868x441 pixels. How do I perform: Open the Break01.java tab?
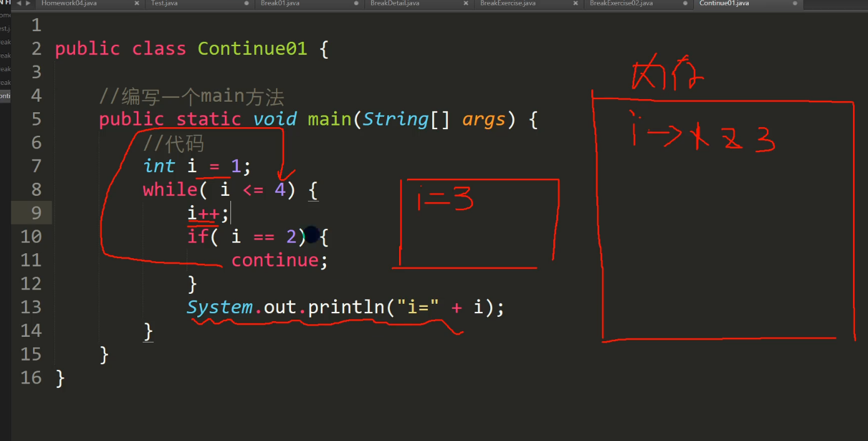(x=280, y=3)
